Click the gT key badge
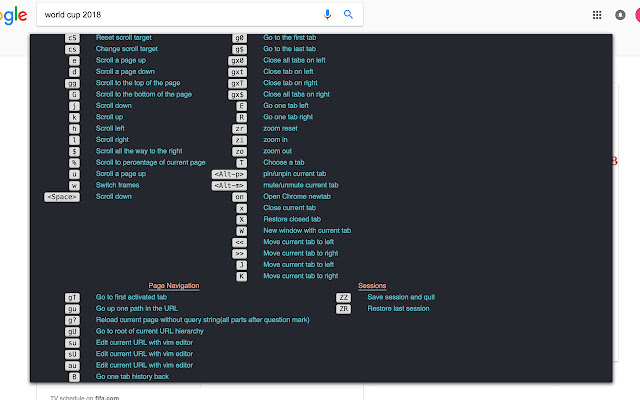The image size is (640, 400). pos(72,297)
